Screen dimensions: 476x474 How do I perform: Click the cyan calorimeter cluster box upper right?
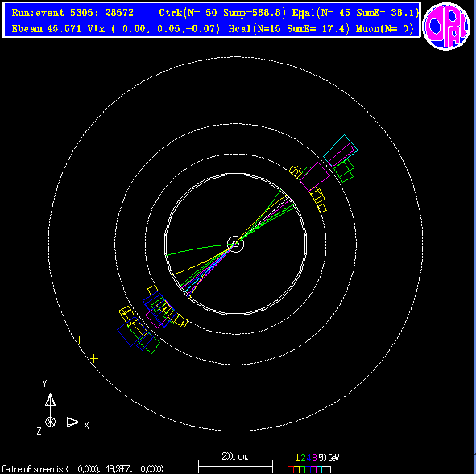click(341, 150)
